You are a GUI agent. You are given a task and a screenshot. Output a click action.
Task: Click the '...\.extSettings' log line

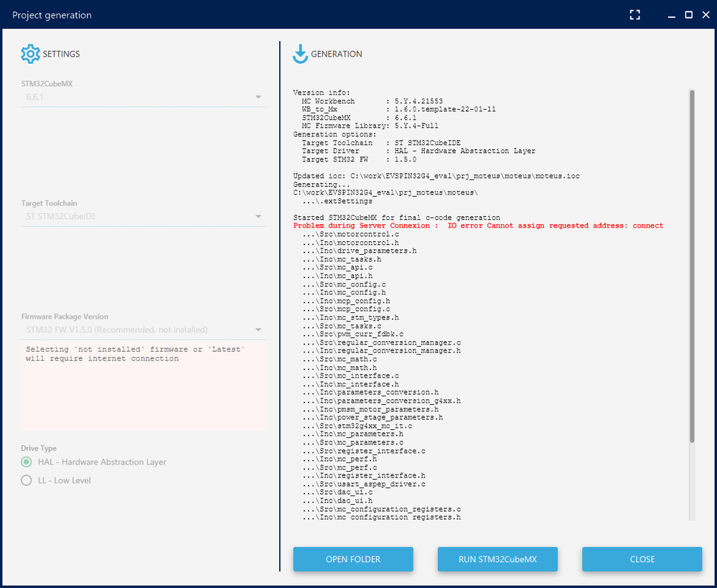[x=337, y=201]
